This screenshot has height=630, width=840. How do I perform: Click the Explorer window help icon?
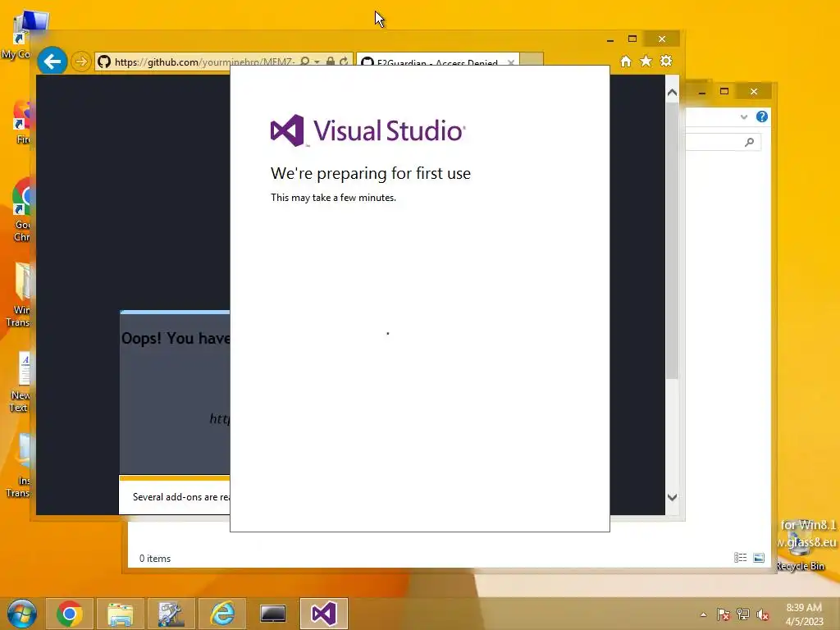[762, 116]
